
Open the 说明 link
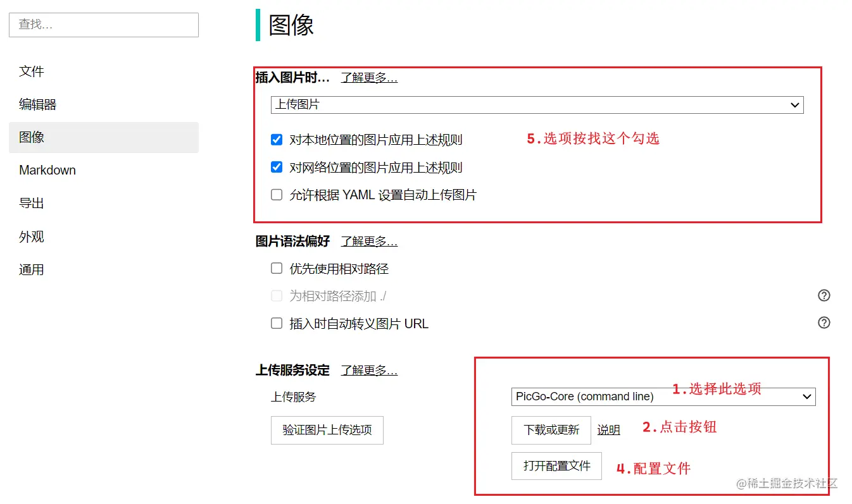609,430
